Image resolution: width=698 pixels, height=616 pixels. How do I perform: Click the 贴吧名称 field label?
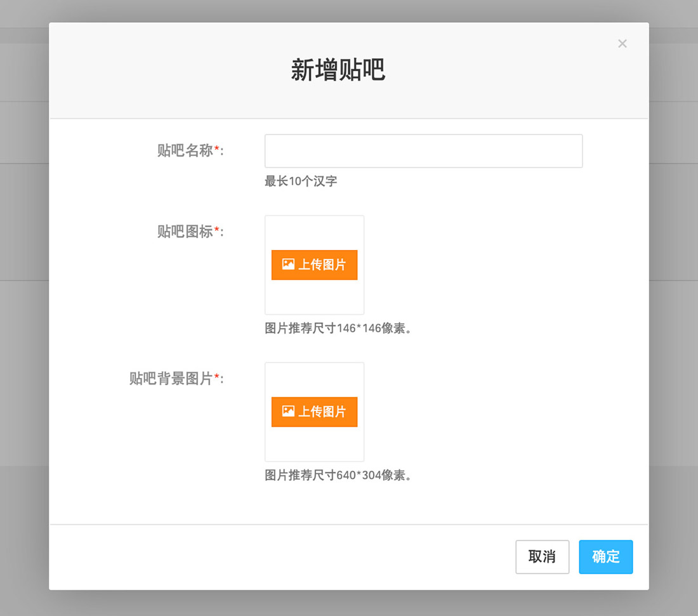coord(185,151)
